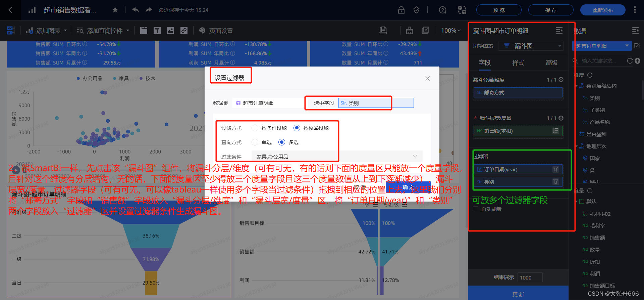
Task: Collapse the 类别层级结构 tree node
Action: click(576, 86)
